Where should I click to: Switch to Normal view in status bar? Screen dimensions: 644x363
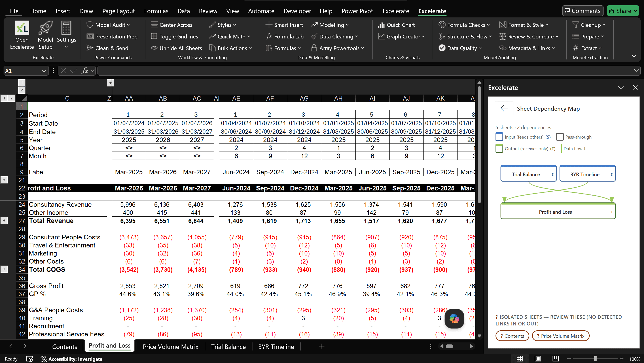tap(520, 359)
